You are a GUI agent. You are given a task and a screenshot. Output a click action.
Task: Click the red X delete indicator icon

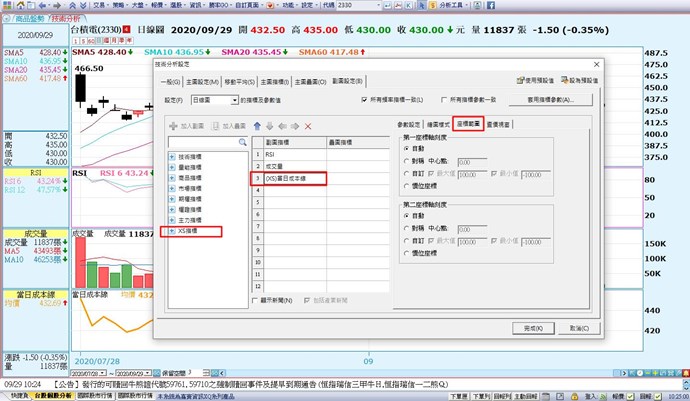(308, 126)
